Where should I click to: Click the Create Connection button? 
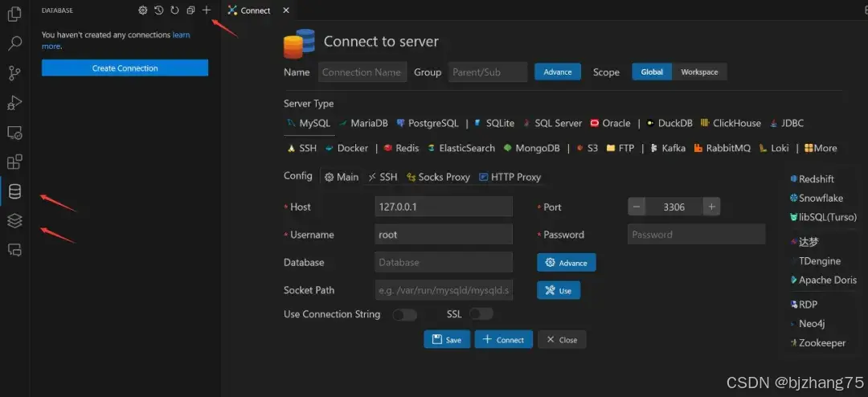click(125, 68)
